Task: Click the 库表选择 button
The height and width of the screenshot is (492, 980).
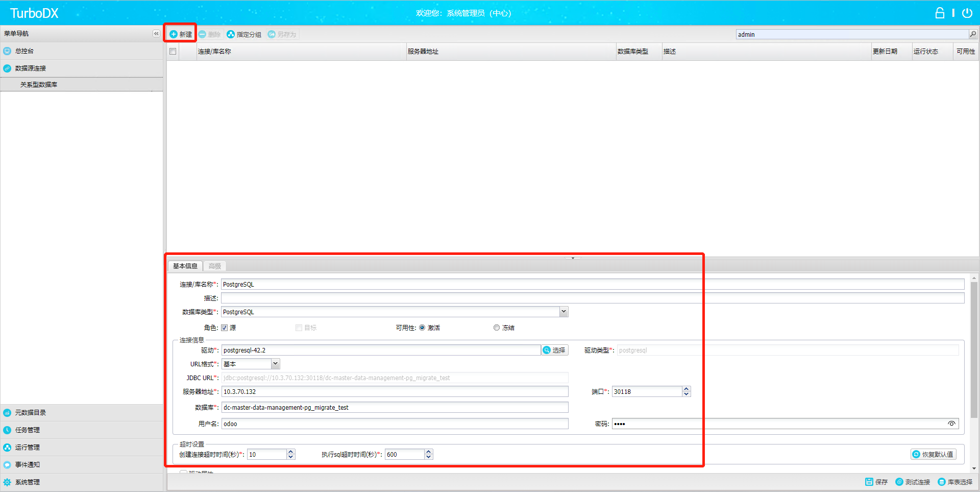Action: pyautogui.click(x=955, y=482)
